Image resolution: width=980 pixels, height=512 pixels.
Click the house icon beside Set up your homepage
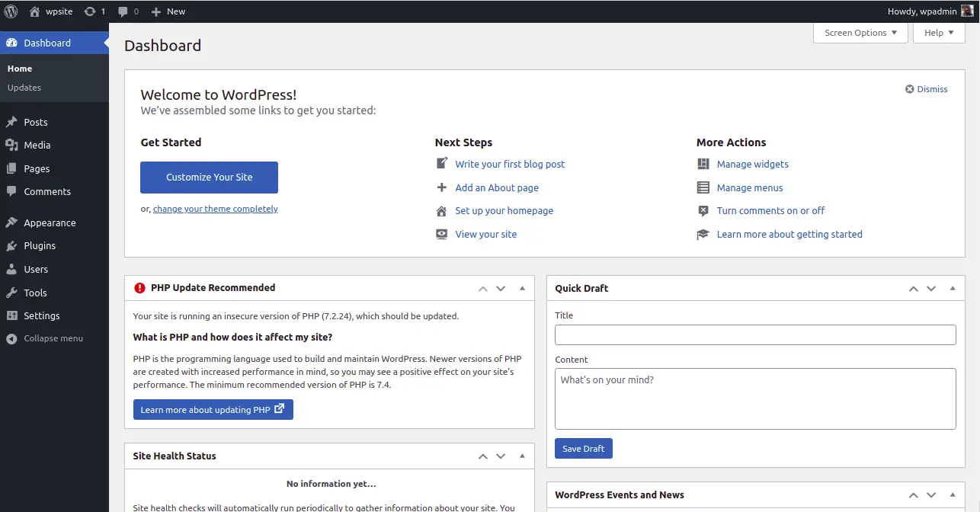click(x=442, y=211)
